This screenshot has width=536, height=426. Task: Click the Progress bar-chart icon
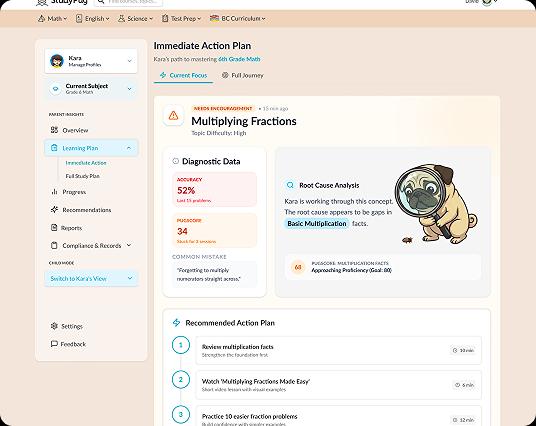pyautogui.click(x=54, y=192)
